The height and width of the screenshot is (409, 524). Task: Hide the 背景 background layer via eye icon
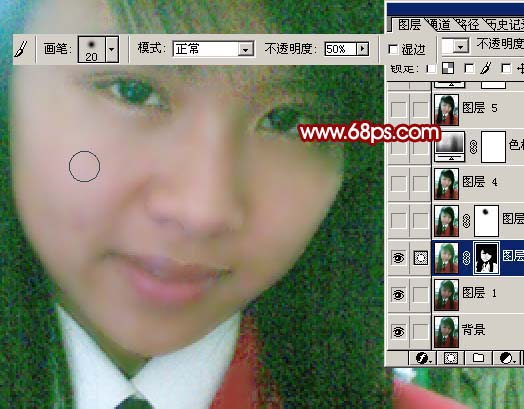point(398,331)
